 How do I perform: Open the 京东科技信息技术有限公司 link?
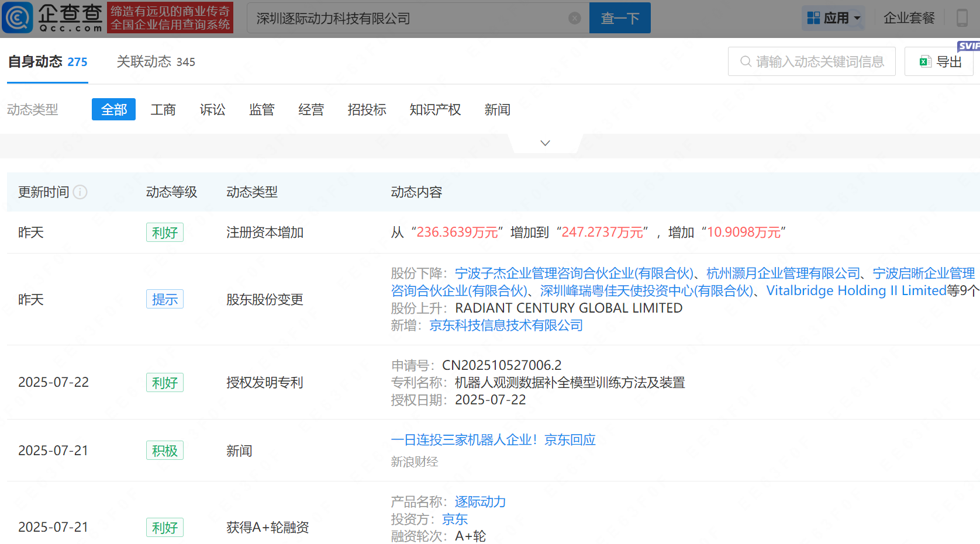click(x=505, y=325)
